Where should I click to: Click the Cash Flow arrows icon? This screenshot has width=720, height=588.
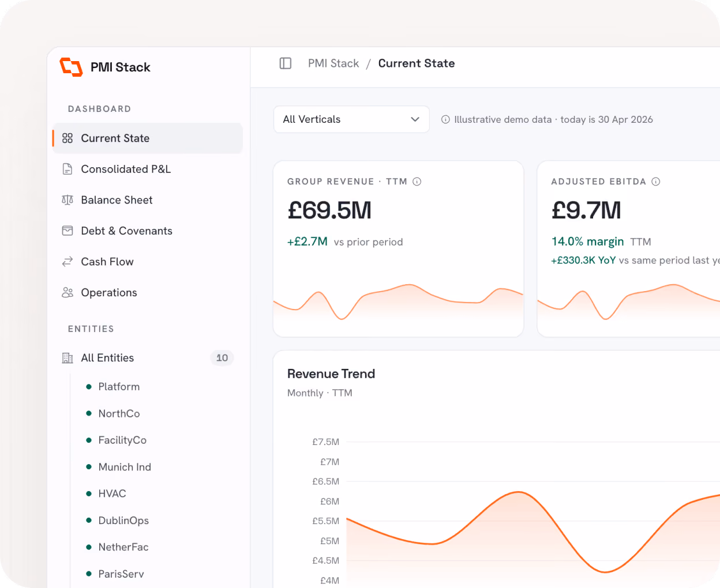tap(67, 262)
